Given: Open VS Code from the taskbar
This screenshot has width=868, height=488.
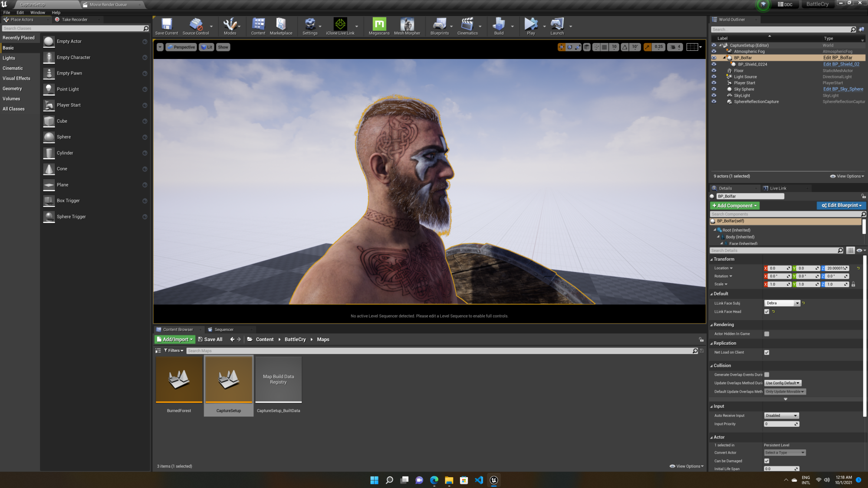Looking at the screenshot, I should (x=479, y=480).
